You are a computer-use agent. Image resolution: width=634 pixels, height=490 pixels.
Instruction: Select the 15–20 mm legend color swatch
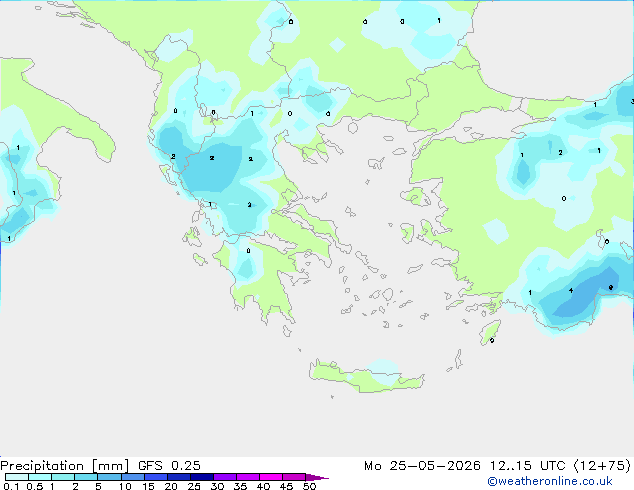tap(156, 477)
